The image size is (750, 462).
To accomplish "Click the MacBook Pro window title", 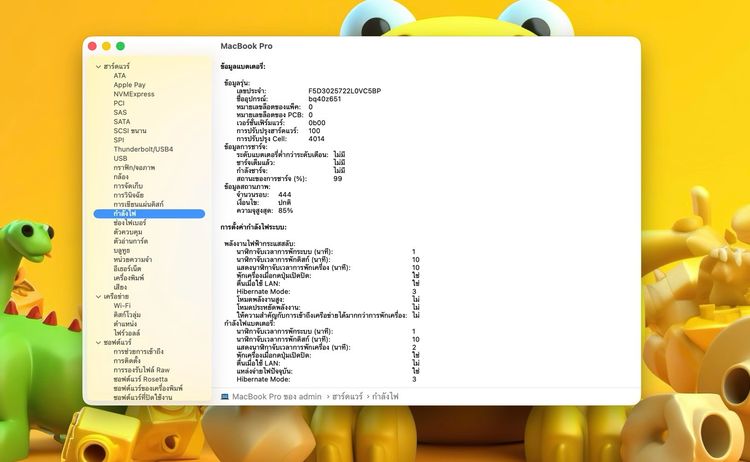I will (246, 46).
